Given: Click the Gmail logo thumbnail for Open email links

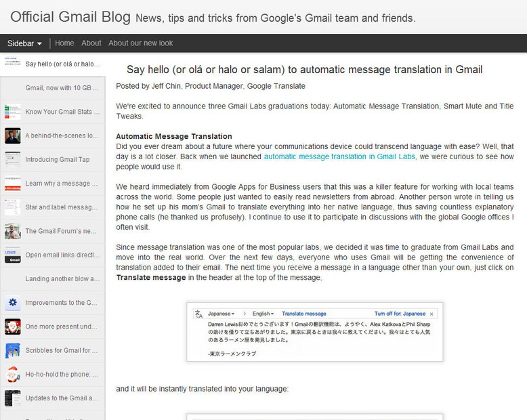Looking at the screenshot, I should [x=13, y=255].
